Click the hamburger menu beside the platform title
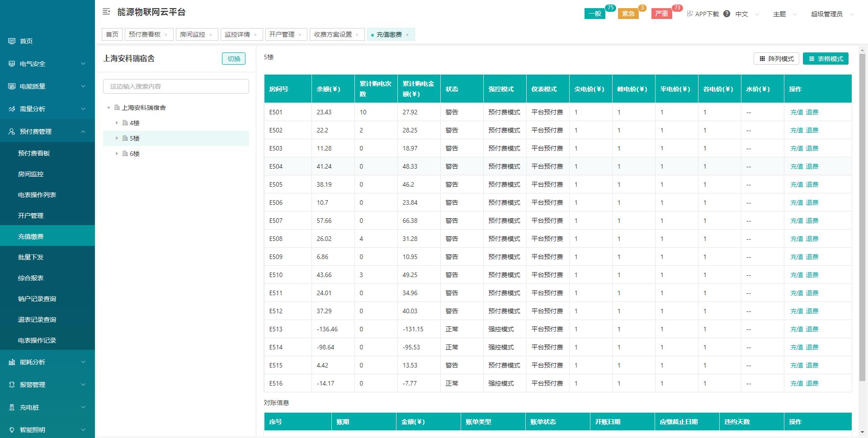This screenshot has height=438, width=868. click(105, 12)
